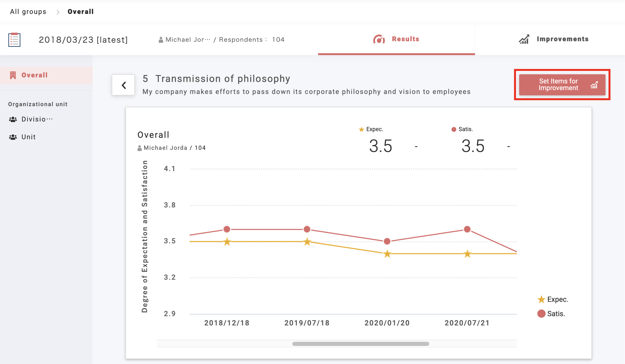This screenshot has width=625, height=364.
Task: Select Overall in the left sidebar
Action: coord(34,75)
